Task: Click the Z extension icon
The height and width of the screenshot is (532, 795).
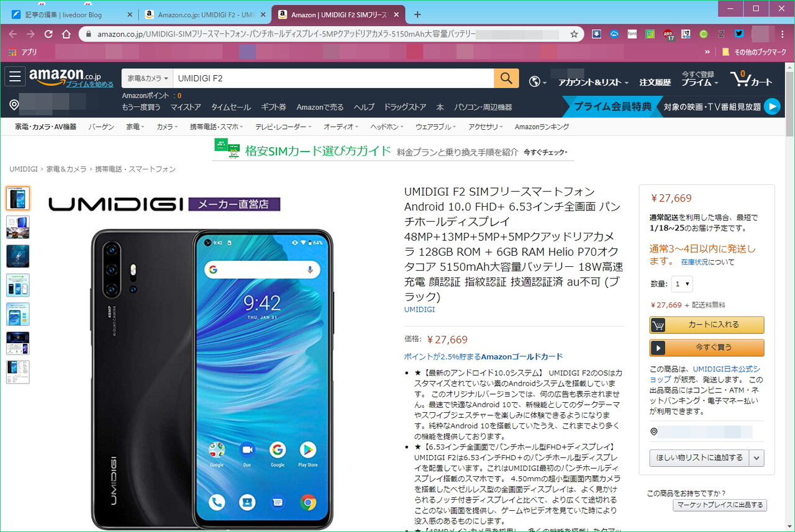Action: pos(722,34)
